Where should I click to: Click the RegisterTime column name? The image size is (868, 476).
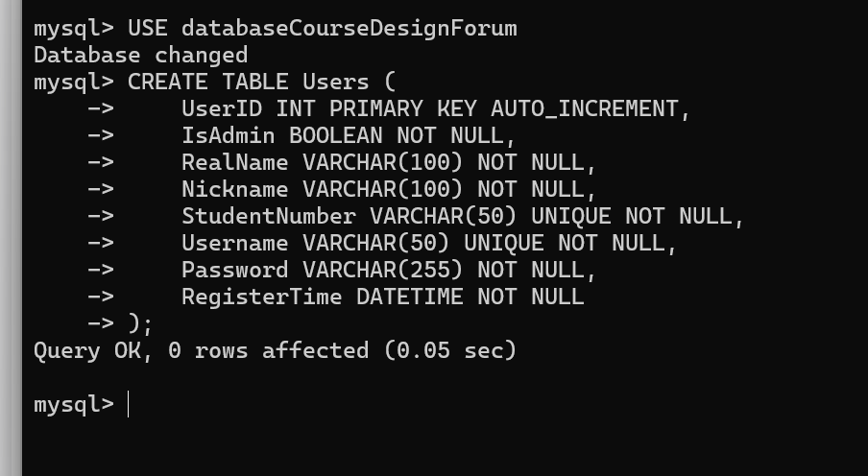pos(261,297)
